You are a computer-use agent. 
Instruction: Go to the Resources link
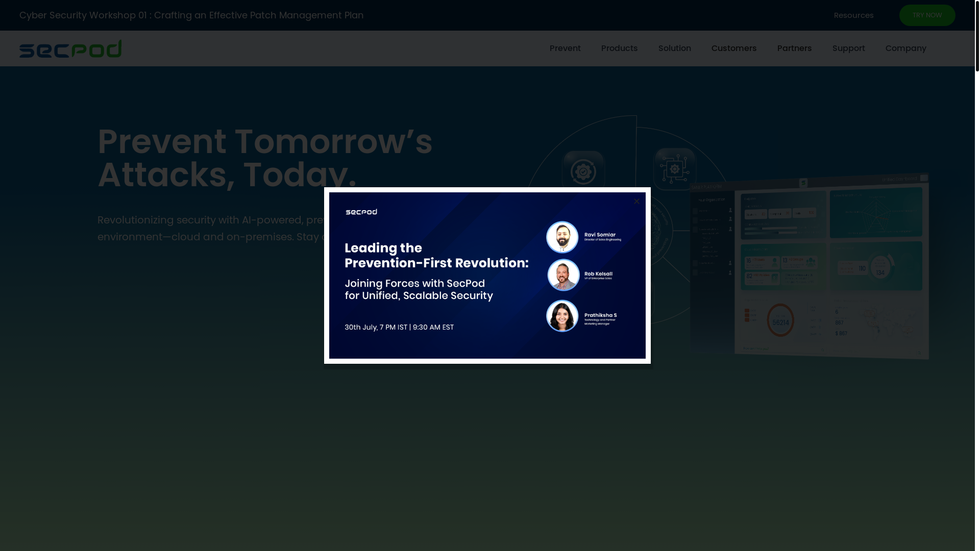853,15
